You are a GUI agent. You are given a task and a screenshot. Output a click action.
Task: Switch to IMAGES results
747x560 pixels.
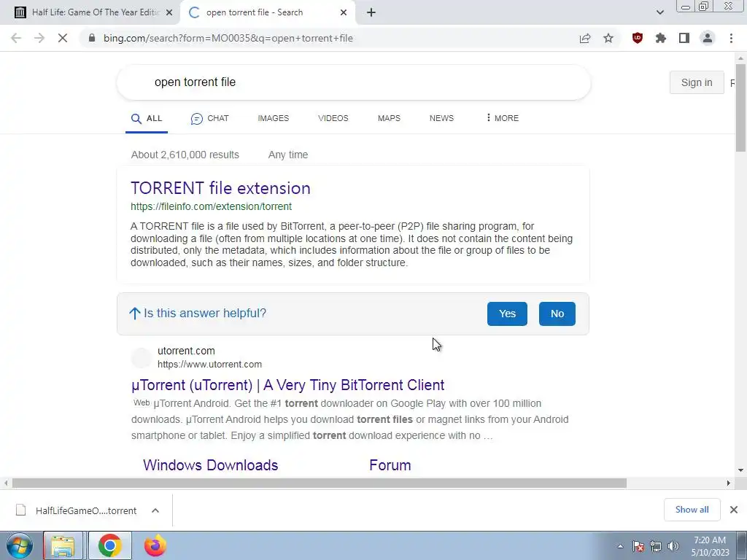pyautogui.click(x=274, y=118)
